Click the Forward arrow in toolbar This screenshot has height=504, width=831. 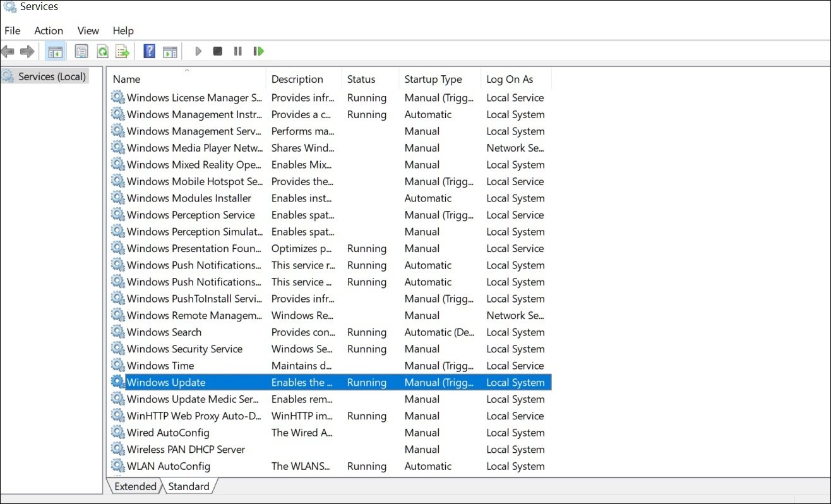[27, 51]
